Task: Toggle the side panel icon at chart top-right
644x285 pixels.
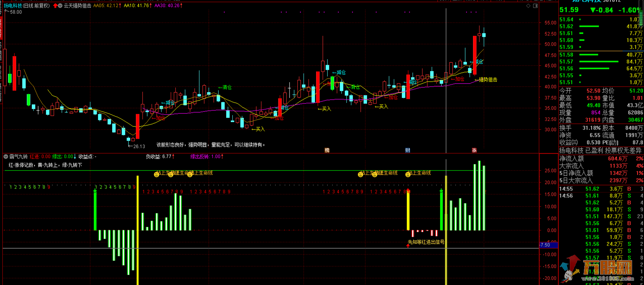Action: click(x=535, y=6)
